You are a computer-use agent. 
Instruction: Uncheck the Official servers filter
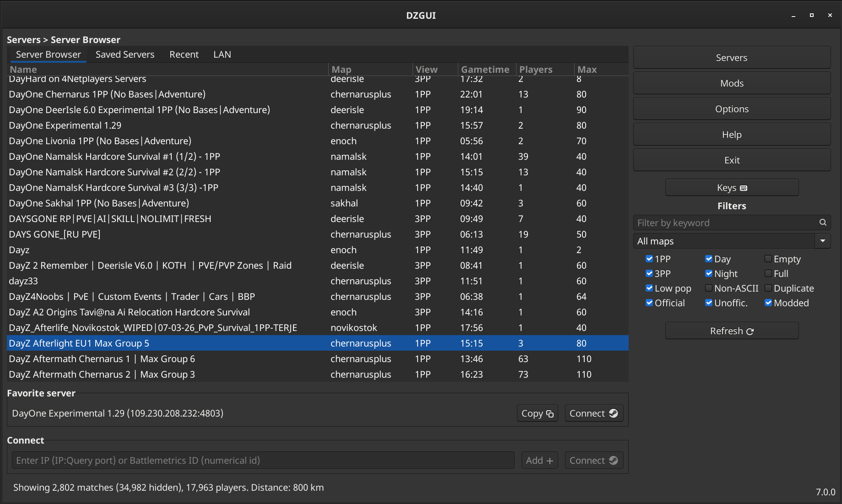pos(649,303)
